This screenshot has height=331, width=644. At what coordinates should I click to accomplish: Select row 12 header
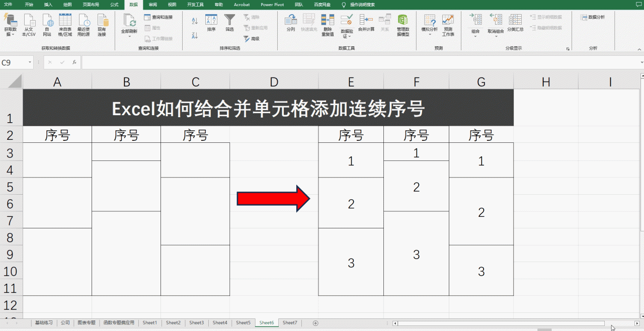tap(11, 305)
